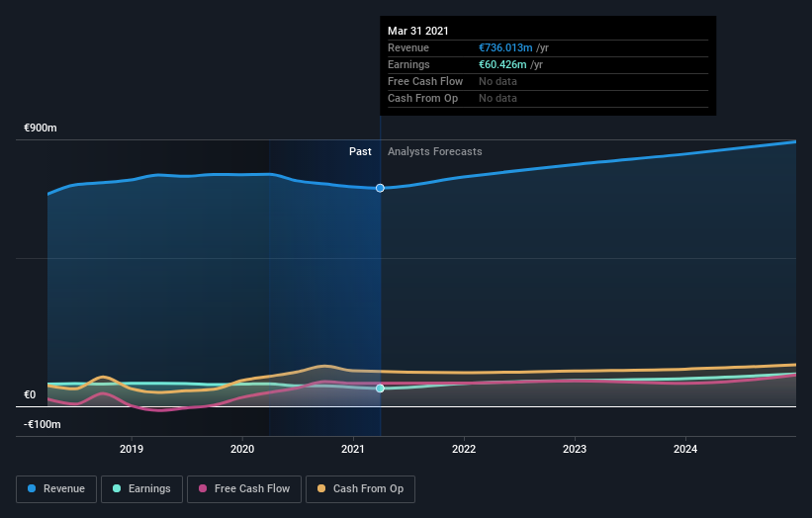
Task: Click the €736.013m revenue value
Action: (505, 47)
